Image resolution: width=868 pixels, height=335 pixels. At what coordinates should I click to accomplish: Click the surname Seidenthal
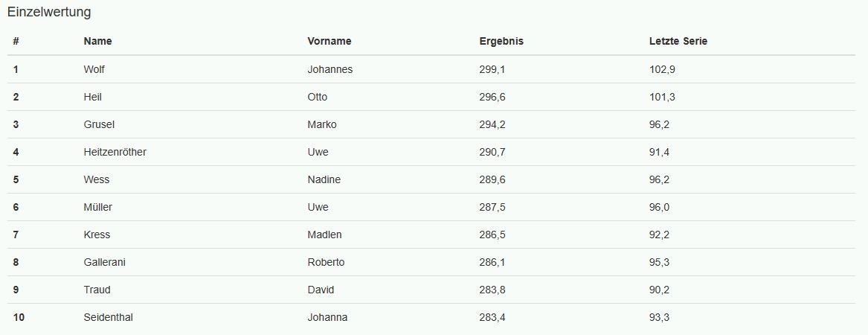[109, 317]
